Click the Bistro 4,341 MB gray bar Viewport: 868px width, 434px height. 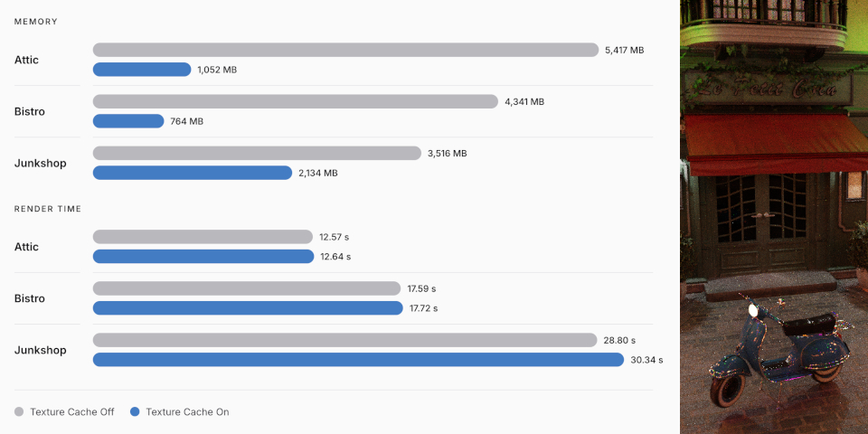click(x=295, y=101)
